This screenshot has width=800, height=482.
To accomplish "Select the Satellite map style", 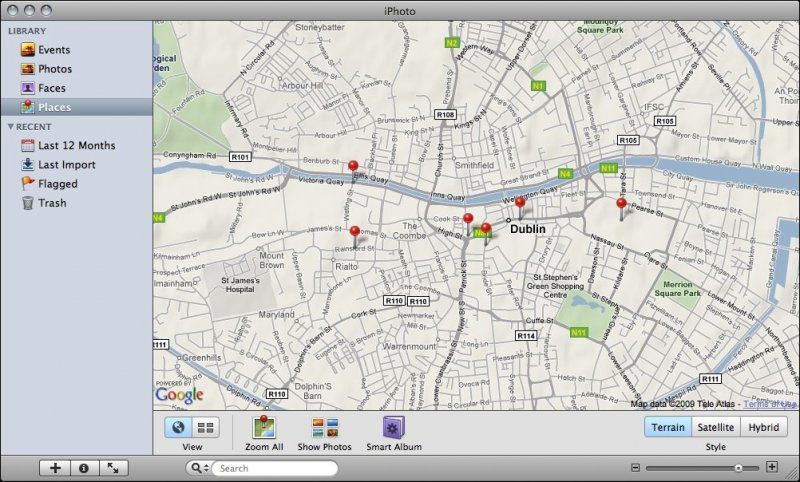I will click(x=716, y=427).
